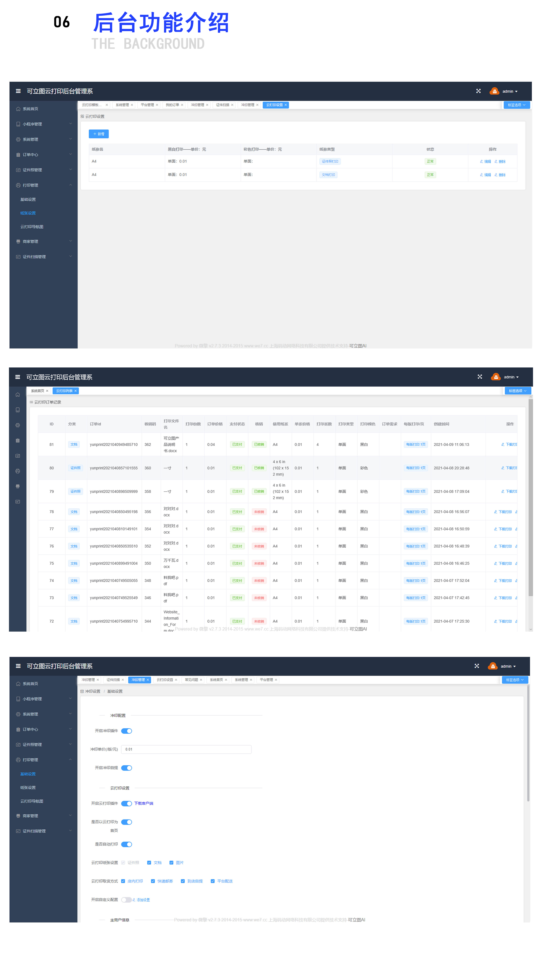The height and width of the screenshot is (980, 541).
Task: Uncheck the 快递邮寄 checkbox
Action: click(153, 881)
